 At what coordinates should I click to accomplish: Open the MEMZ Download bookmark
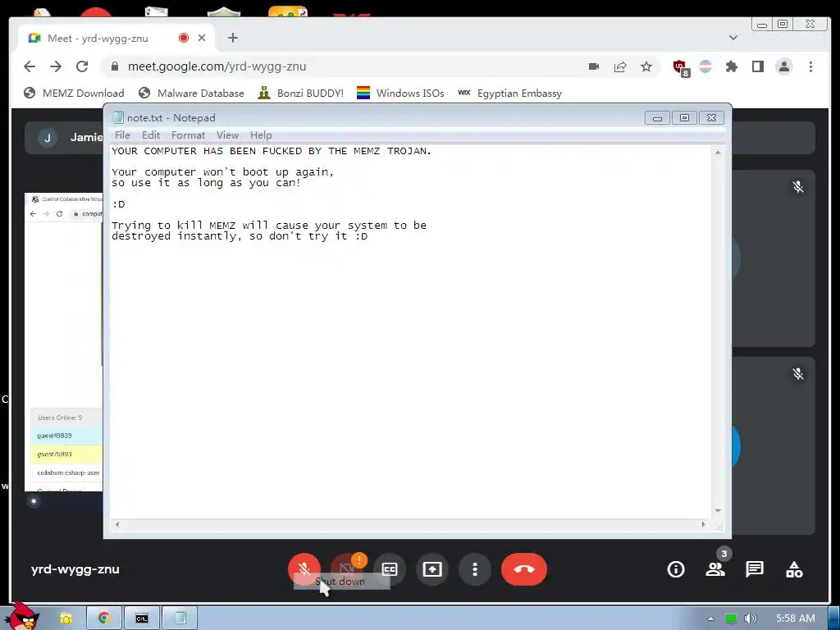[x=74, y=94]
